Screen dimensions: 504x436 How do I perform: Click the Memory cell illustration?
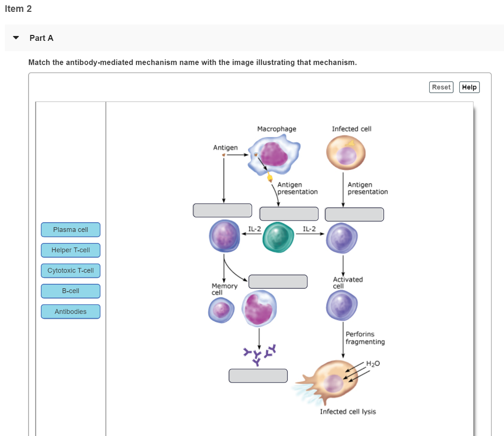(x=221, y=310)
